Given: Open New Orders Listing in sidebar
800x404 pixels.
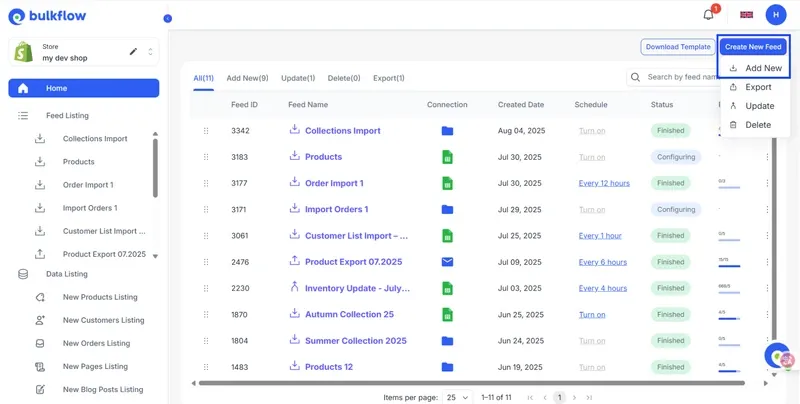Looking at the screenshot, I should 96,343.
